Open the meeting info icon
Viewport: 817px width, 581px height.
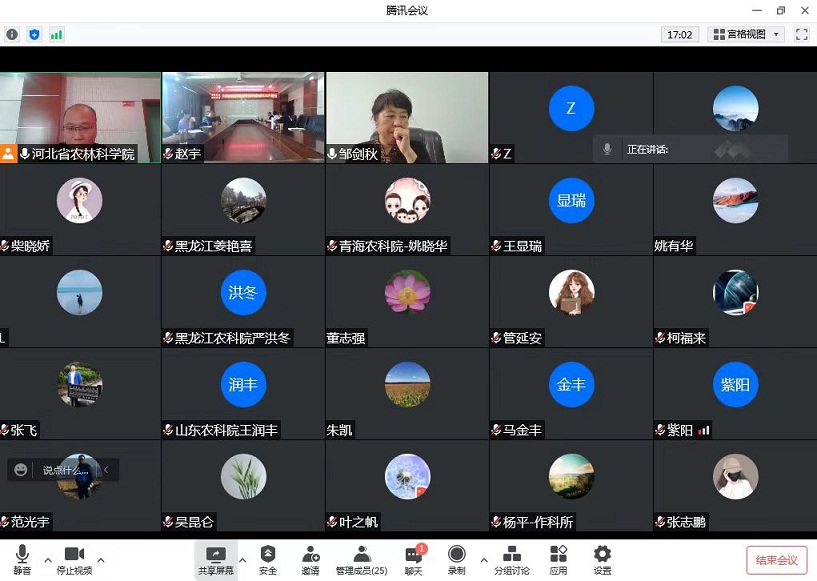12,34
